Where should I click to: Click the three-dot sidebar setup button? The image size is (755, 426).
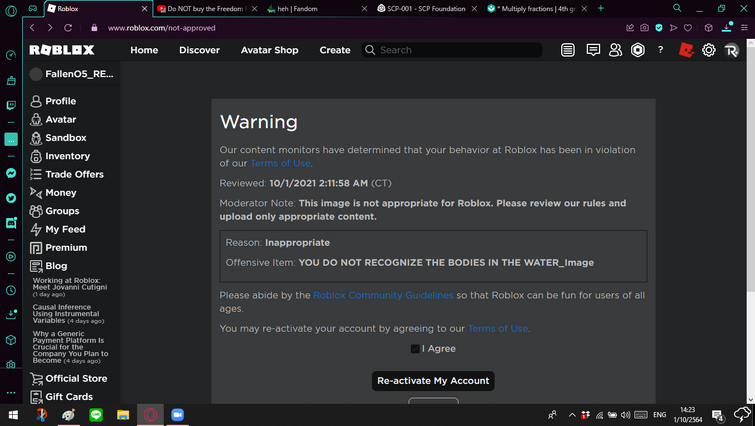click(11, 393)
